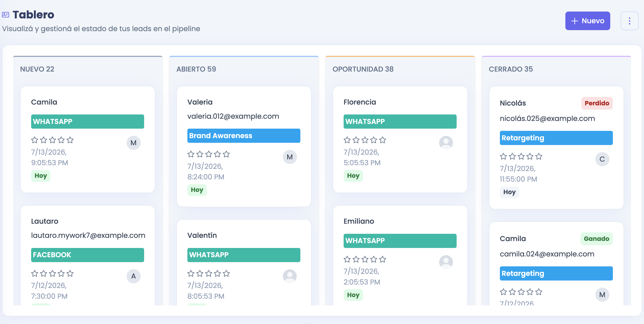The height and width of the screenshot is (324, 644).
Task: Click WHATSAPP tag on Florencia's card
Action: point(400,122)
